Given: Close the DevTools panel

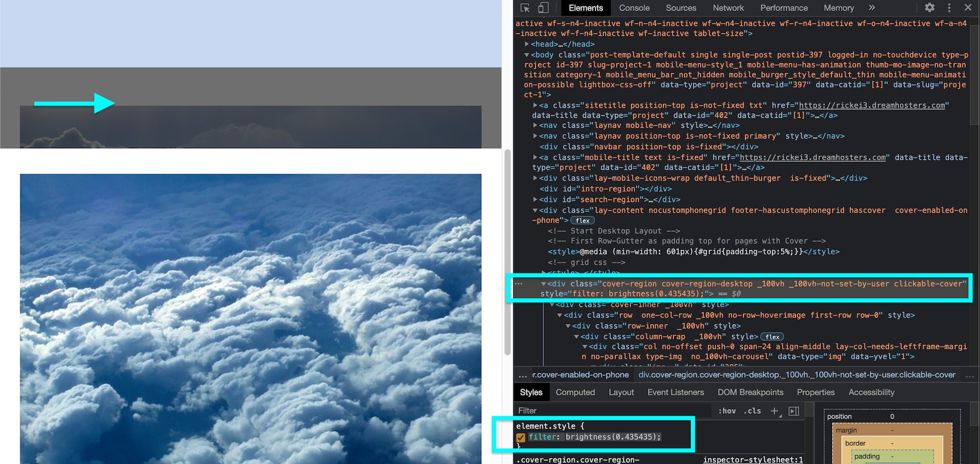Looking at the screenshot, I should 968,8.
